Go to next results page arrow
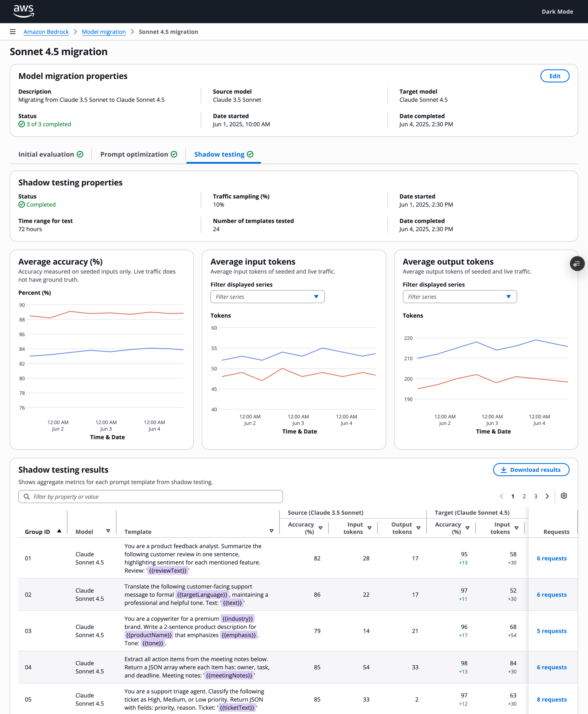The height and width of the screenshot is (714, 588). tap(547, 496)
